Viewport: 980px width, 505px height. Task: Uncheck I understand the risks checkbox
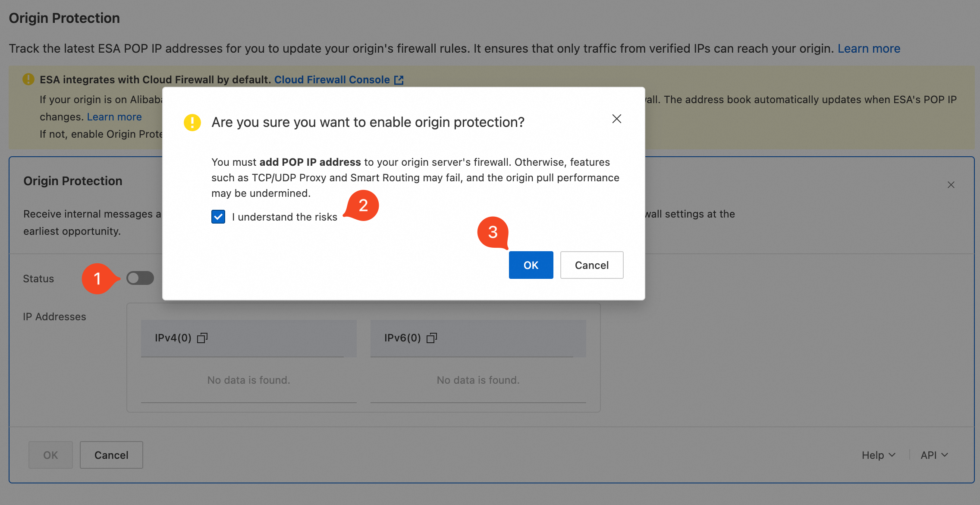(218, 217)
